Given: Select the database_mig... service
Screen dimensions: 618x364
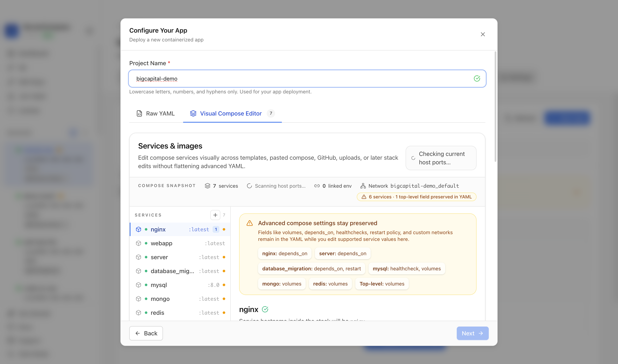Looking at the screenshot, I should tap(180, 271).
